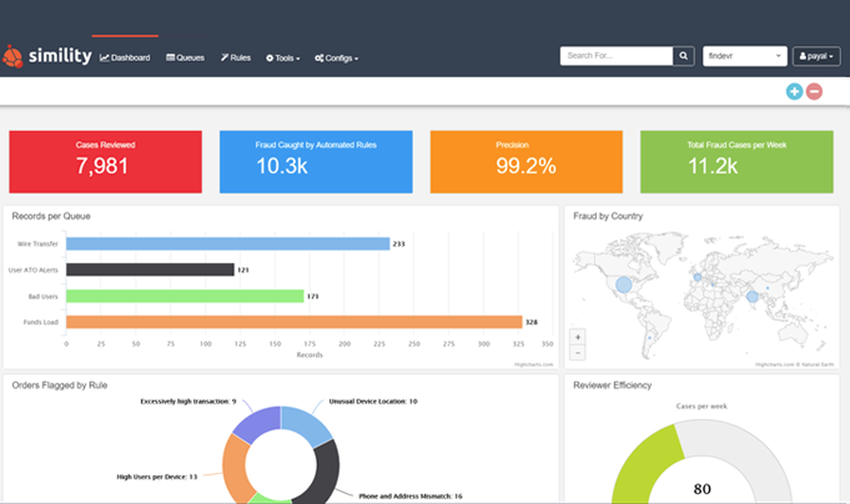The image size is (850, 504).
Task: Click the Reviewer Efficiency title
Action: pyautogui.click(x=612, y=385)
